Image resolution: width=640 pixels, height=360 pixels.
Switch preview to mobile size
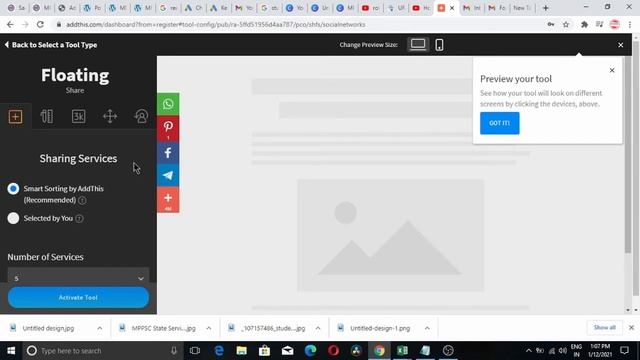(x=439, y=44)
